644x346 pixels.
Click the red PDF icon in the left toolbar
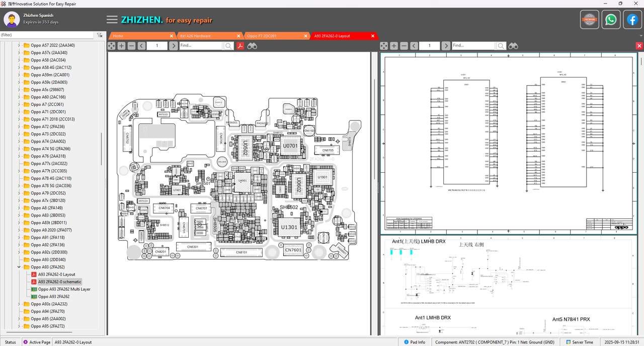click(240, 46)
